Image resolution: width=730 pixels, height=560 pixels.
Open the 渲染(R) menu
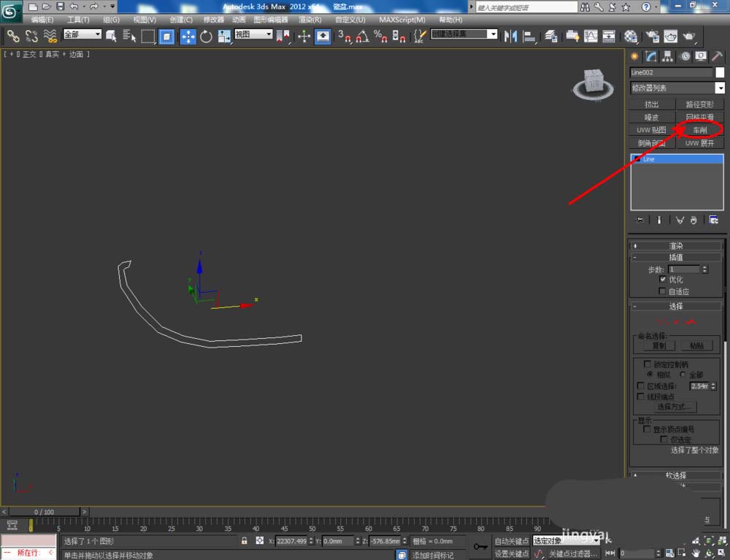(x=310, y=20)
